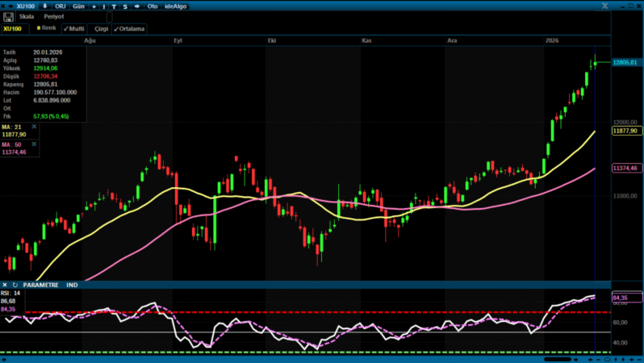The width and height of the screenshot is (644, 363).
Task: Click the right arrow icon beside S
Action: coord(136,6)
